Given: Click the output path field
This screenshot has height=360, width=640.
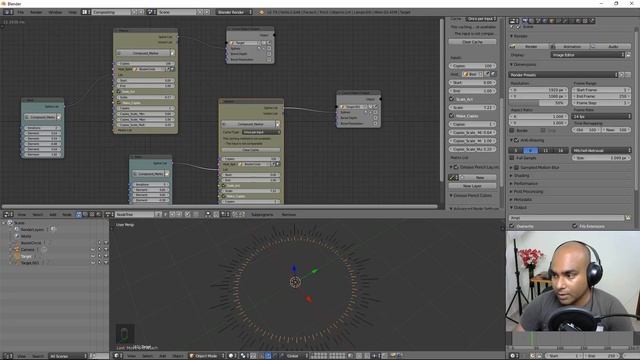Looking at the screenshot, I should coord(567,218).
